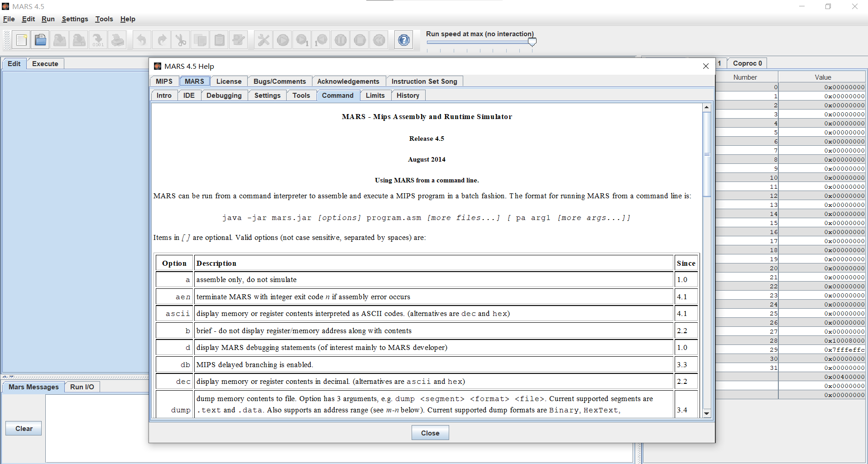
Task: Click the blue Help question mark icon
Action: point(404,40)
